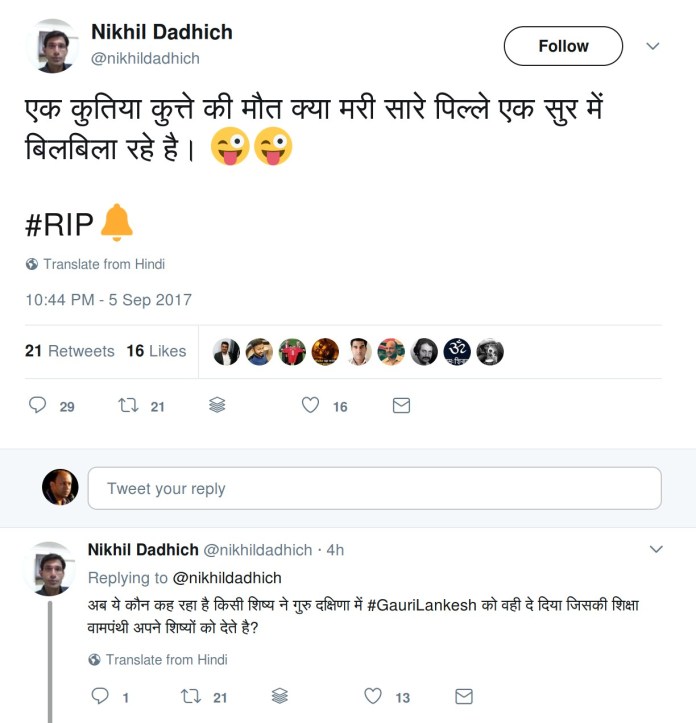
Task: Like the reply tweet with 13 likes
Action: tap(373, 696)
